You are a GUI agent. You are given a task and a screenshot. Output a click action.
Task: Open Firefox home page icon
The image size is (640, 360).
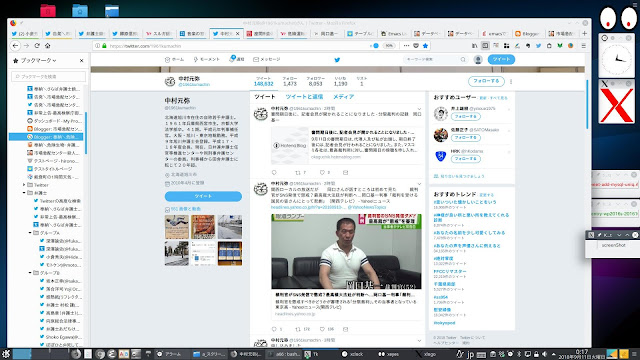[47, 46]
